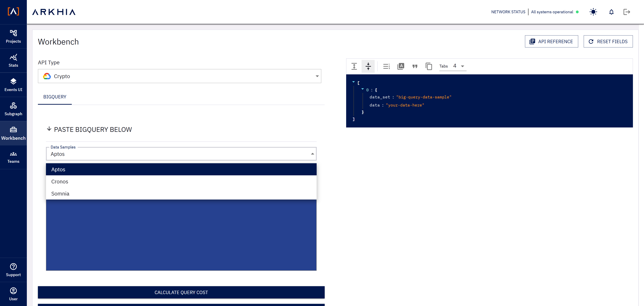Screen dimensions: 644x306
Task: Select Aptos from data samples list
Action: coord(181,169)
